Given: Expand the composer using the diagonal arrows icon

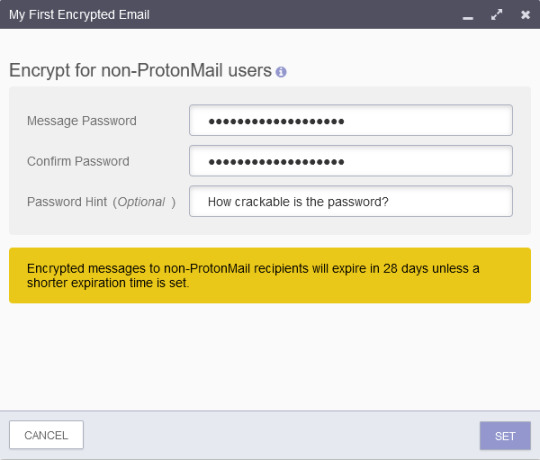Looking at the screenshot, I should click(x=496, y=14).
